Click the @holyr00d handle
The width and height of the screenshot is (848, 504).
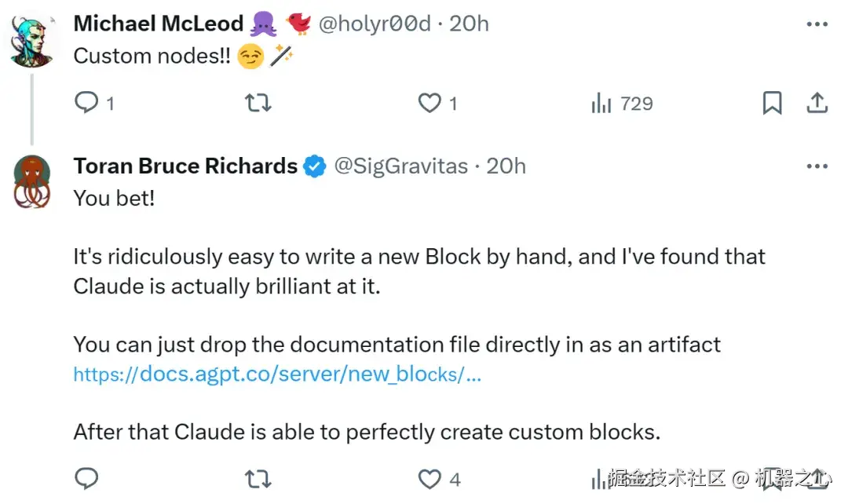tap(375, 24)
